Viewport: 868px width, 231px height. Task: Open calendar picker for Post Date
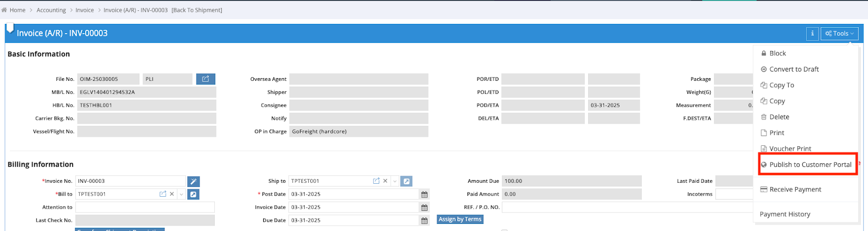coord(424,194)
